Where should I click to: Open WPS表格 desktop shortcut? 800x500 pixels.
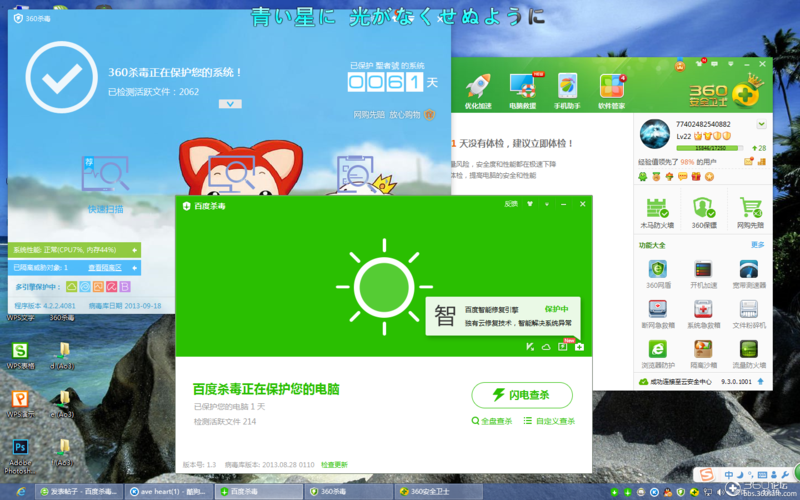point(20,356)
